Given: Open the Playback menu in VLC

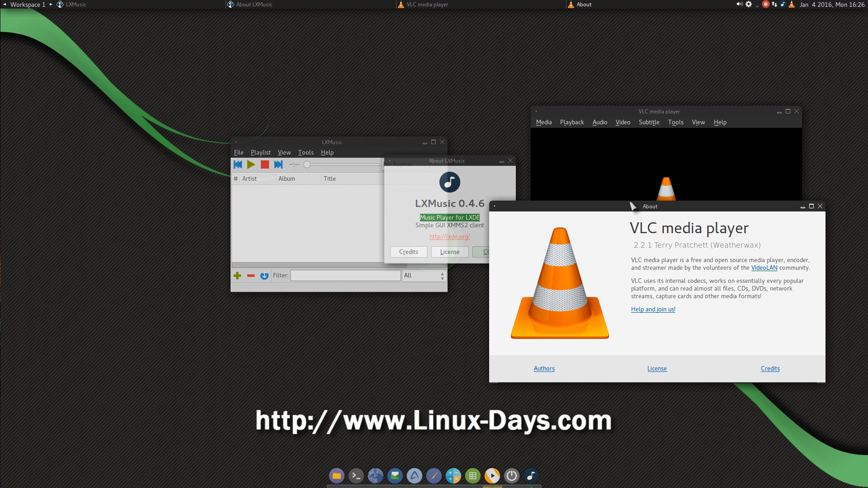Looking at the screenshot, I should [x=572, y=122].
